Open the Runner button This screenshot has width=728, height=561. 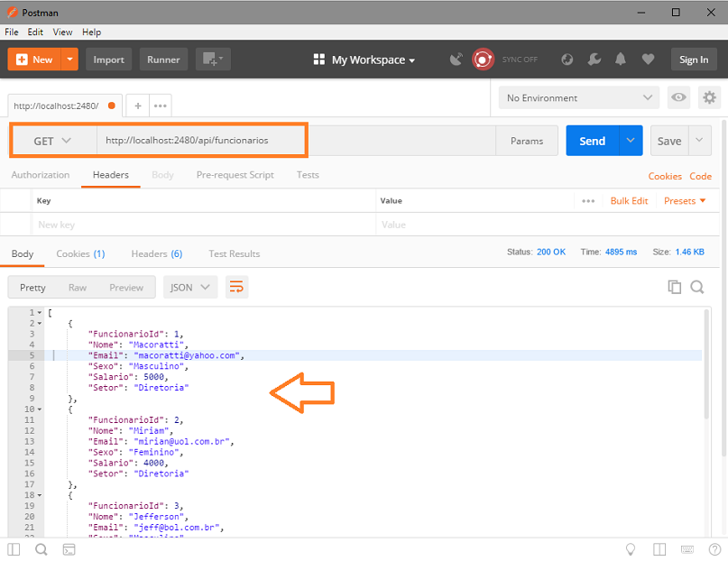click(163, 60)
